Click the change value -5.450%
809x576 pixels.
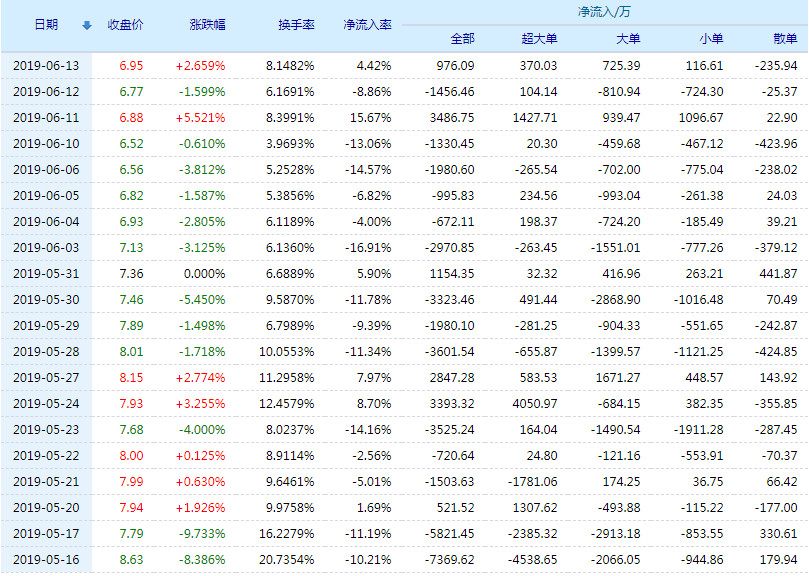click(202, 299)
